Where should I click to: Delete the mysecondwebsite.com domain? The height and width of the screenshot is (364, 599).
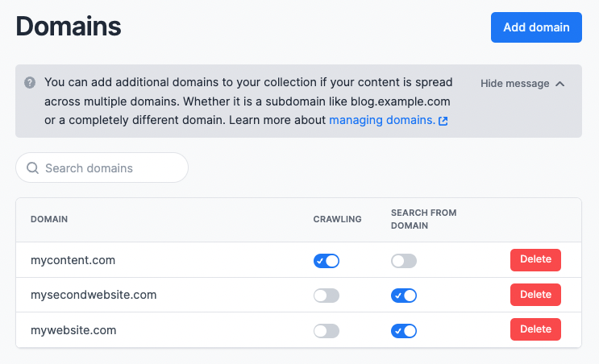pos(535,295)
